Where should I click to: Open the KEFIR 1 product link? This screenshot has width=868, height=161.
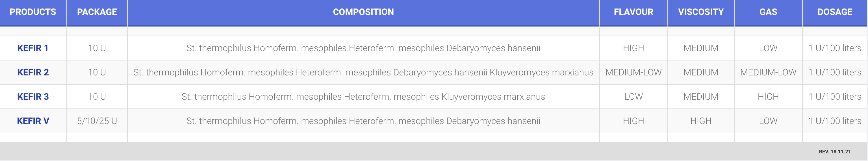(33, 48)
